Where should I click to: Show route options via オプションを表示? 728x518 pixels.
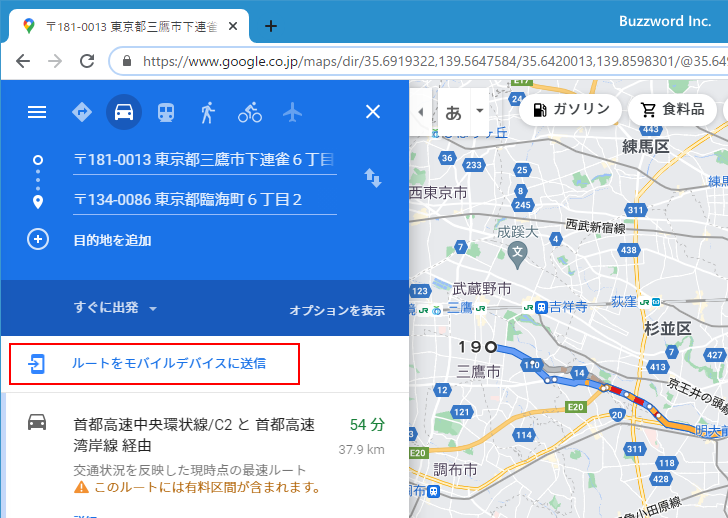coord(337,311)
